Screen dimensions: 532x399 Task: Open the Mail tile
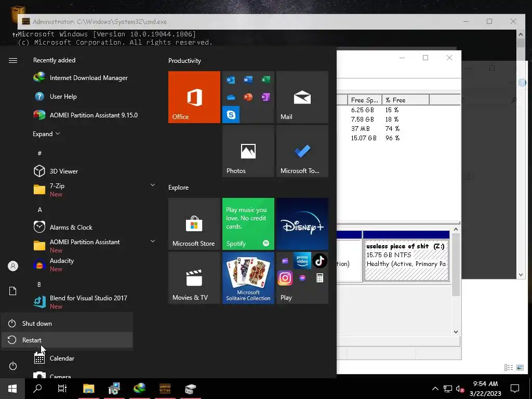pos(302,97)
